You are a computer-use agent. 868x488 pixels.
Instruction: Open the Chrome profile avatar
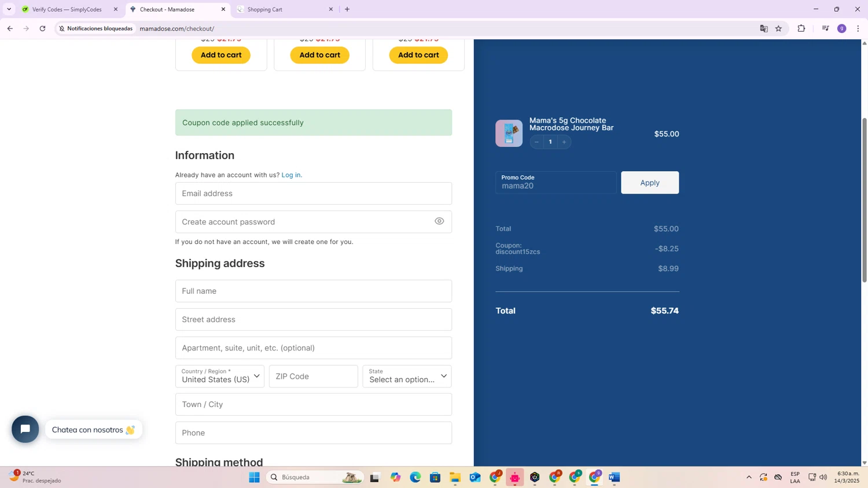[842, 28]
